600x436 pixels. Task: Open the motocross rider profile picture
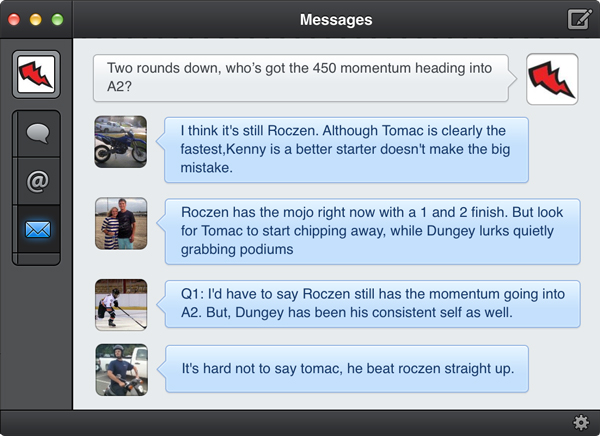121,369
